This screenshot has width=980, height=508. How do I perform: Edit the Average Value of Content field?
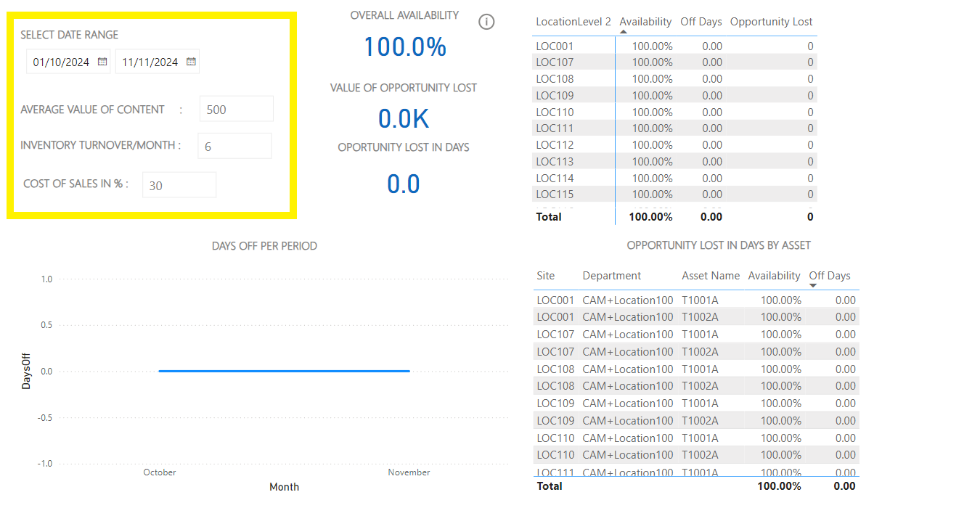pyautogui.click(x=236, y=109)
